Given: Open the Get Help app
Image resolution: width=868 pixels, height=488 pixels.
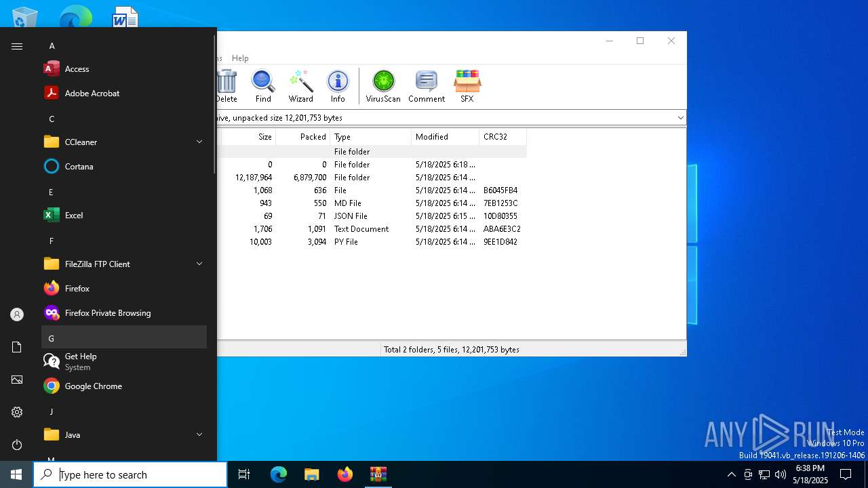Looking at the screenshot, I should click(124, 361).
